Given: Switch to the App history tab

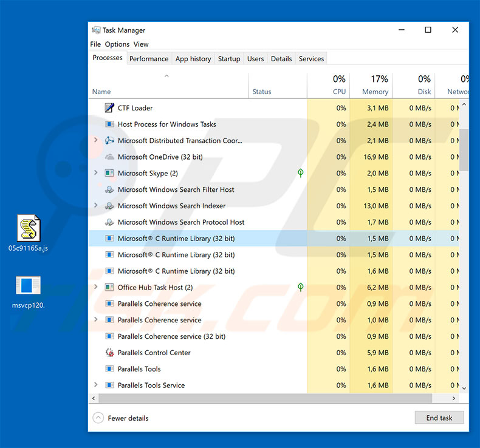Looking at the screenshot, I should tap(193, 59).
